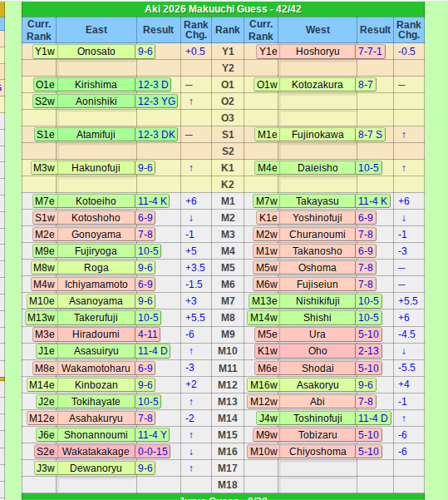Image resolution: width=448 pixels, height=500 pixels.
Task: Select Wakatakakage at M16 East
Action: pyautogui.click(x=96, y=451)
